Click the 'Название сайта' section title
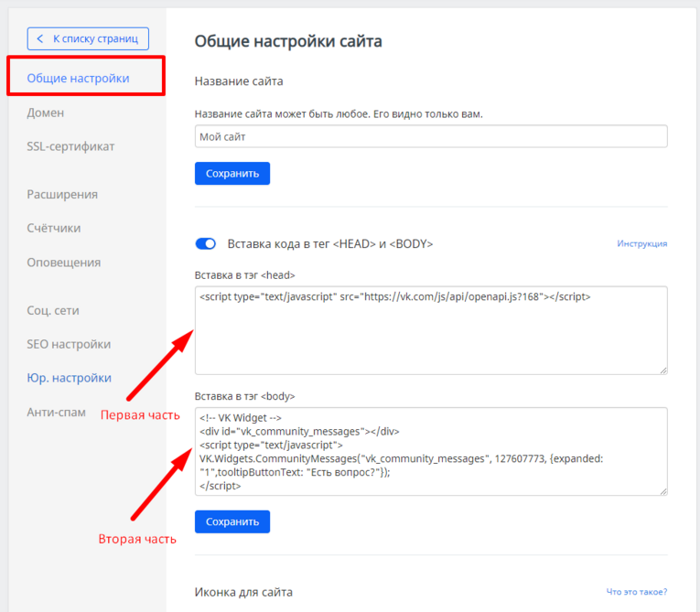The image size is (700, 612). point(239,81)
